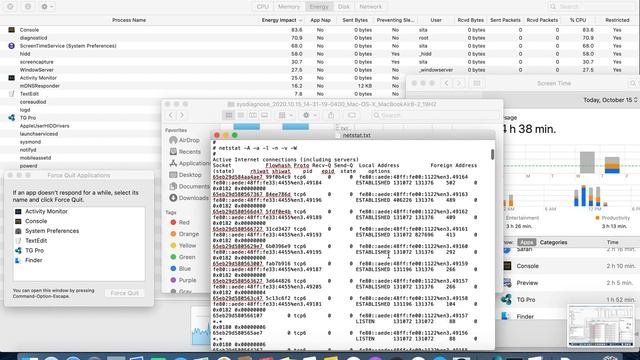Open the gear action menu in Activity Monitor
640x360 pixels.
pos(47,7)
